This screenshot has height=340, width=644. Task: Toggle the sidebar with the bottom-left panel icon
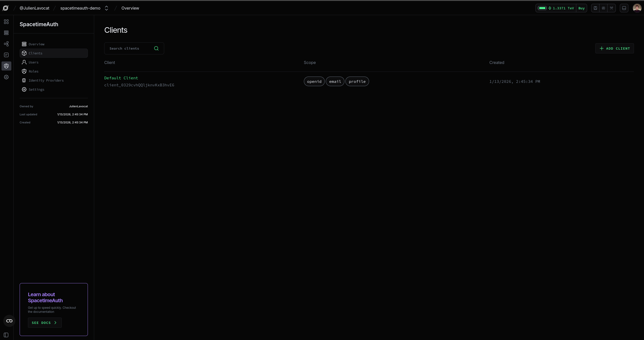[x=6, y=335]
